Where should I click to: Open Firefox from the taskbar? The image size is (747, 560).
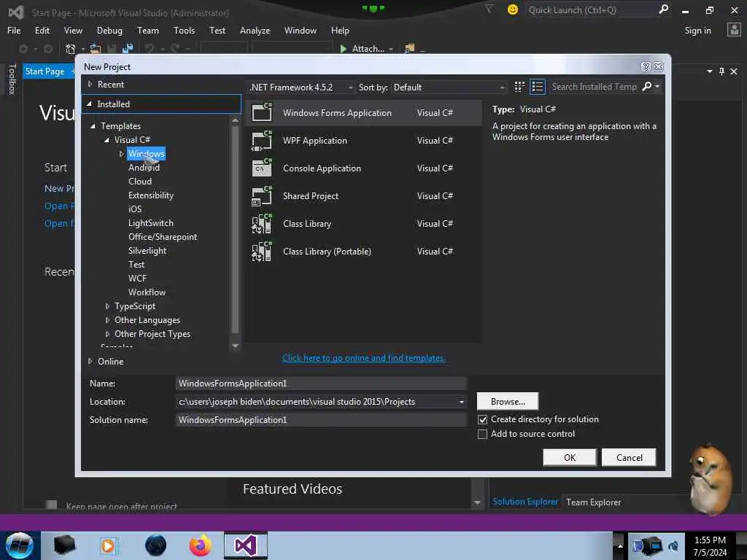coord(201,545)
